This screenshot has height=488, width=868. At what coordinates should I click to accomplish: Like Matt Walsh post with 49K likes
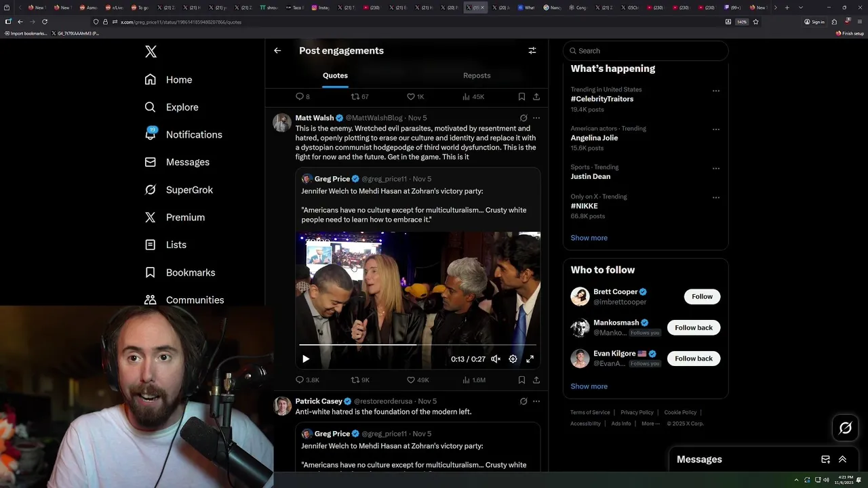coord(418,380)
